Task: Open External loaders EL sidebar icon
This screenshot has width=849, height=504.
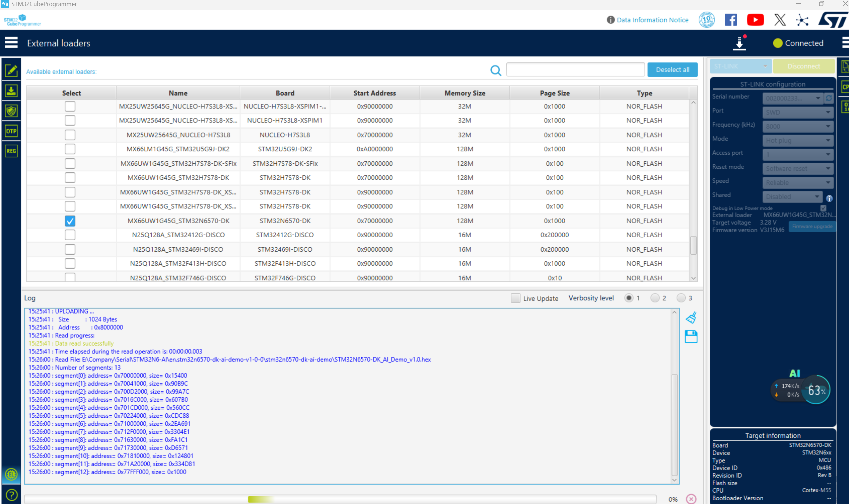Action: click(x=11, y=474)
